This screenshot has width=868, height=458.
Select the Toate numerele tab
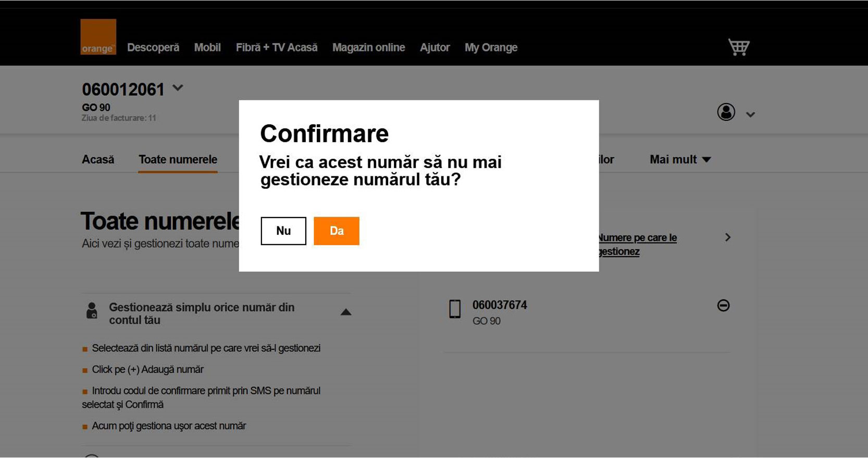[x=178, y=160]
